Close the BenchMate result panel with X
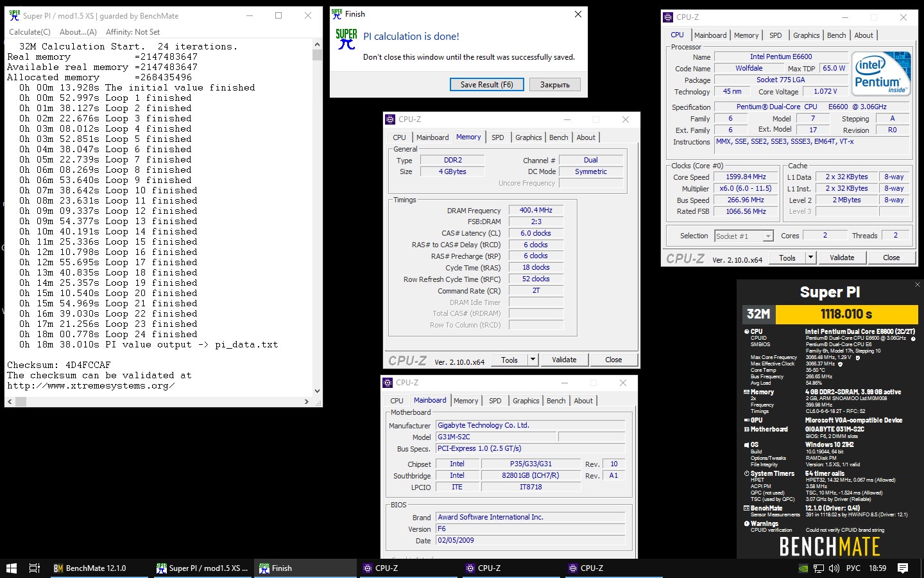Screen dimensions: 924x578 (x=917, y=285)
